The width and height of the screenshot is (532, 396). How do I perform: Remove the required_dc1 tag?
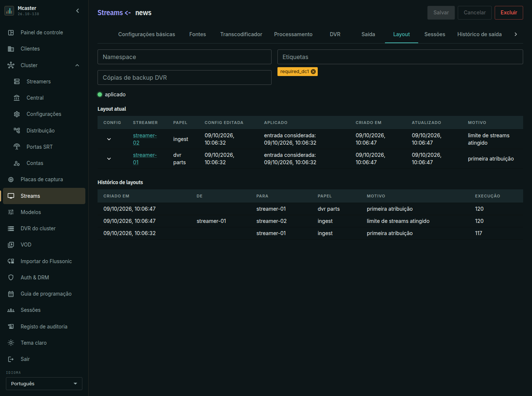313,72
